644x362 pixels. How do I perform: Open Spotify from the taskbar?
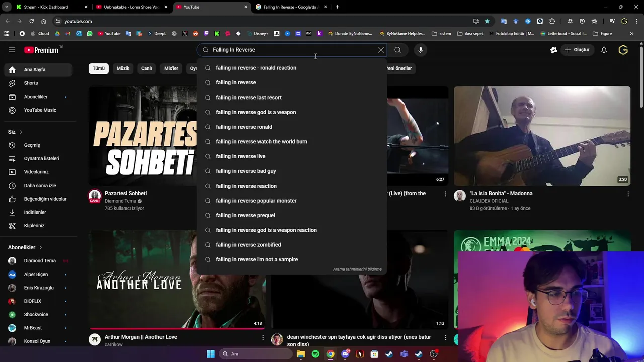click(315, 354)
